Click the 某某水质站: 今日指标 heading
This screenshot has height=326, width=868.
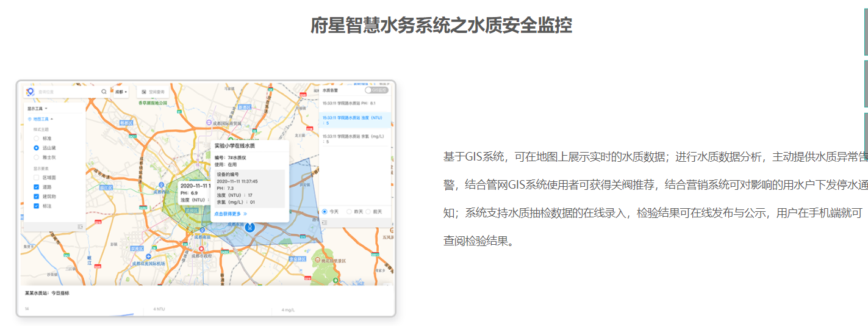(x=47, y=293)
